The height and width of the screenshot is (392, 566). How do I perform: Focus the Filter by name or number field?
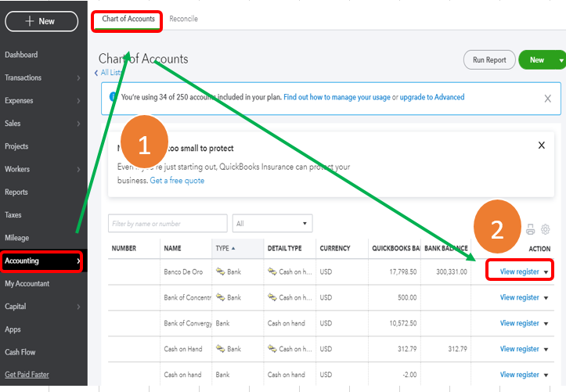168,224
